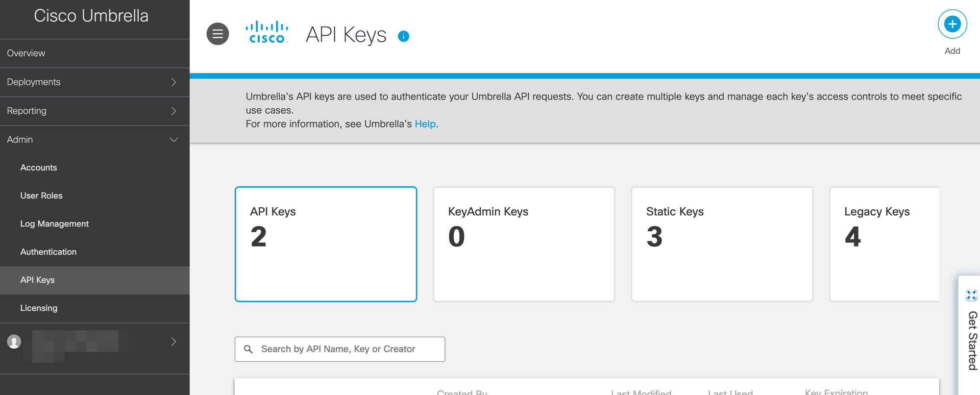Click the API Keys info icon

tap(403, 36)
